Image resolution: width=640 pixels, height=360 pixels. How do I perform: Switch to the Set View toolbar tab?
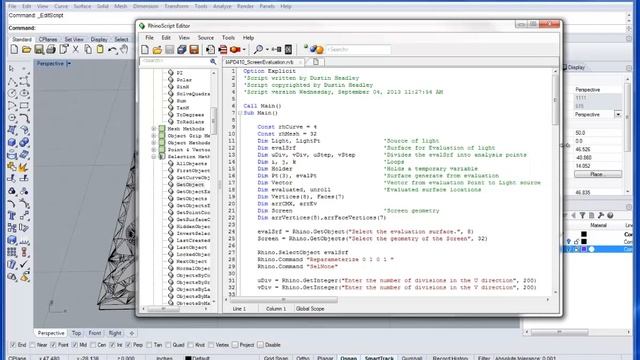74,40
